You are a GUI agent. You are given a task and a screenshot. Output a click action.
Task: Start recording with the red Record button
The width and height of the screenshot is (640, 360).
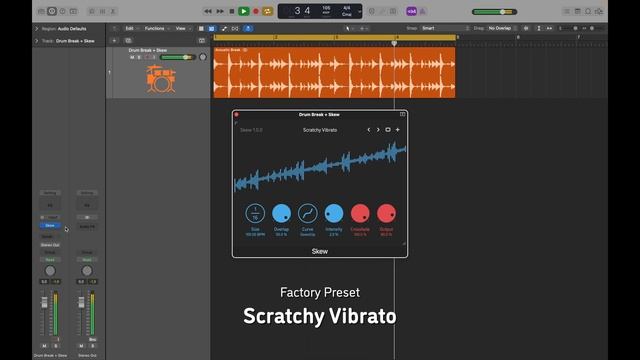coord(256,11)
